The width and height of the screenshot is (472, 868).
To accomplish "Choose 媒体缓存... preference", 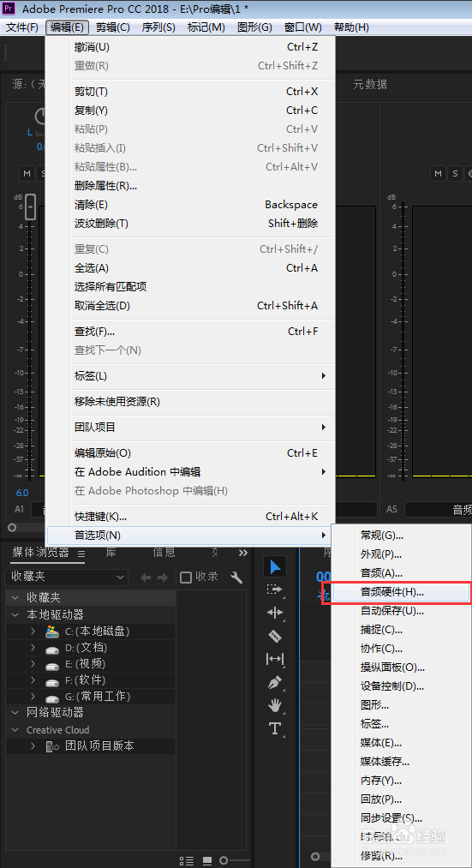I will (x=401, y=762).
